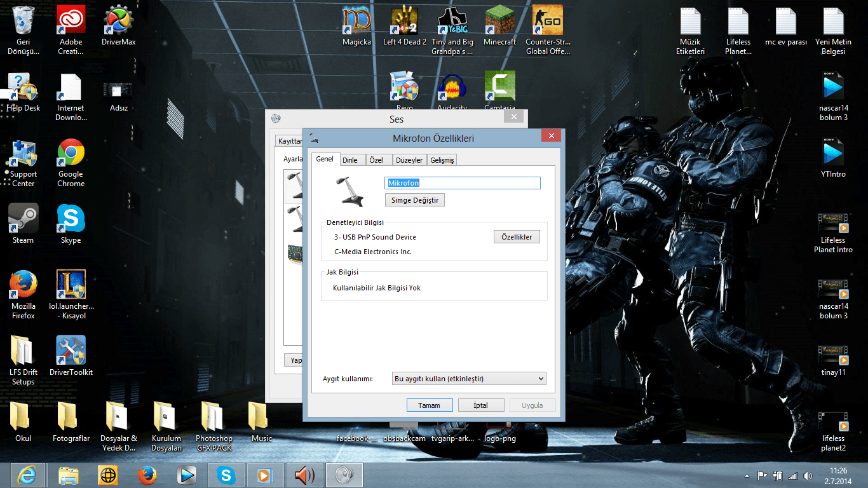Select the lol.launcher shortcut icon

tap(71, 295)
